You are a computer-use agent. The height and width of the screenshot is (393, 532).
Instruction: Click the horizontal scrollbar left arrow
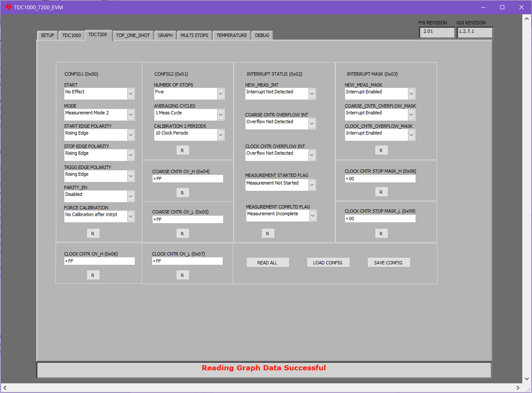point(5,388)
